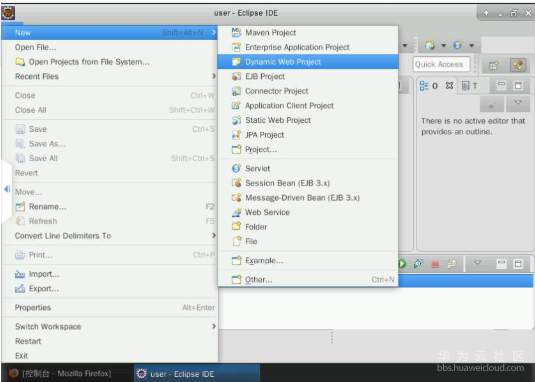Expand the Switch Workspace submenu

[x=109, y=326]
